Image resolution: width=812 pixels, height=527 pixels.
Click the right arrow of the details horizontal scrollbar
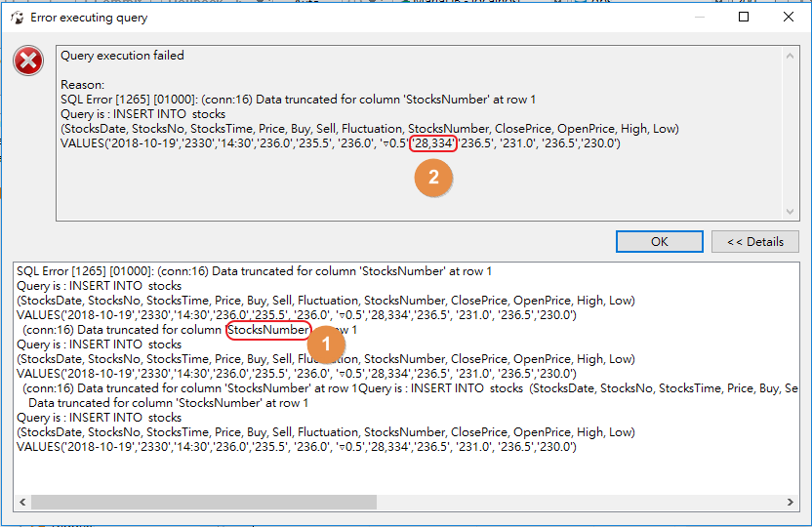791,502
